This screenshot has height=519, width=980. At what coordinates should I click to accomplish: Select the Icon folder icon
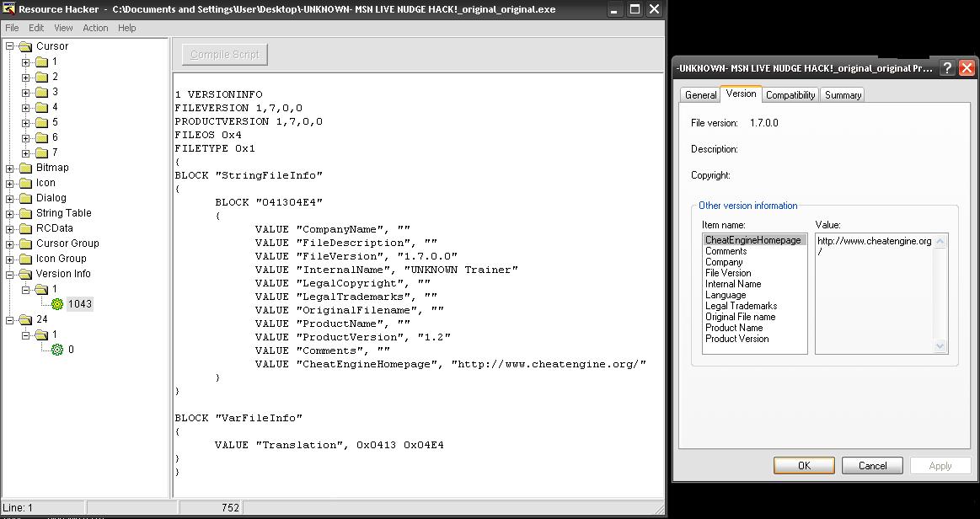(x=25, y=183)
